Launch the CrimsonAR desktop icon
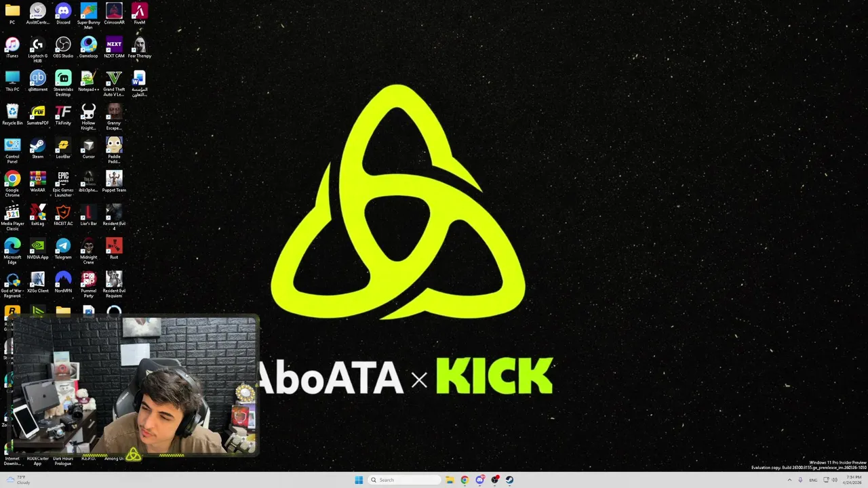 114,14
